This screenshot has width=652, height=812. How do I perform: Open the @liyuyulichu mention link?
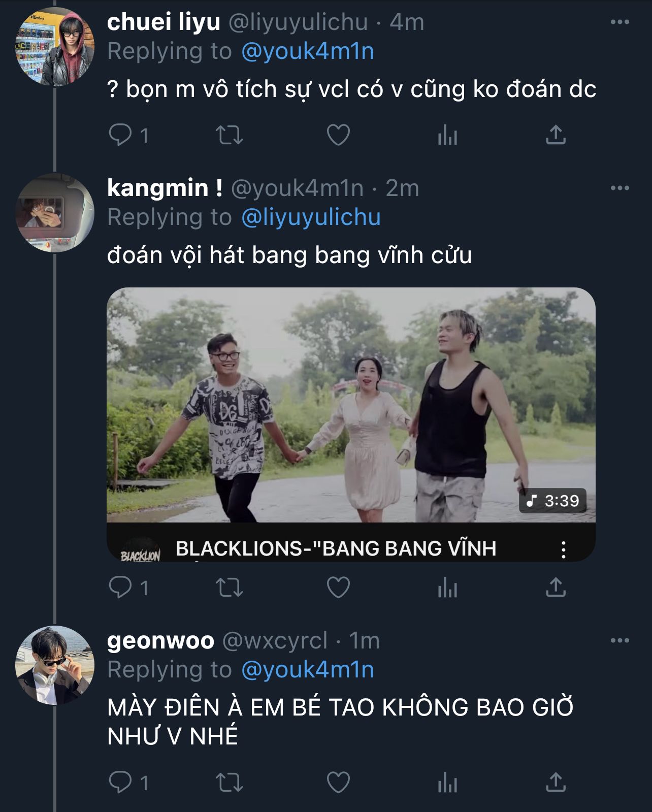(x=311, y=217)
